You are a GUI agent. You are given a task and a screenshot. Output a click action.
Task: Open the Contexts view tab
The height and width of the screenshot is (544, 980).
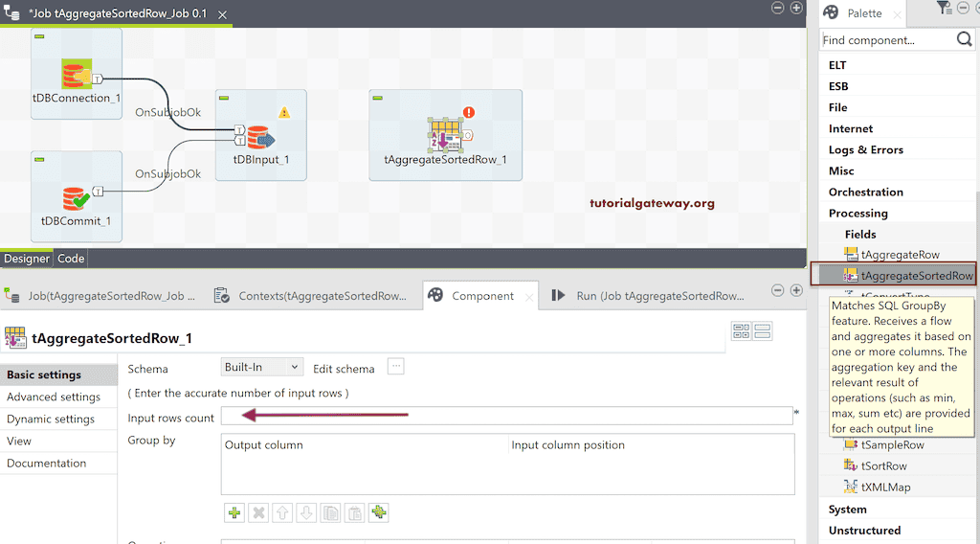pyautogui.click(x=311, y=296)
